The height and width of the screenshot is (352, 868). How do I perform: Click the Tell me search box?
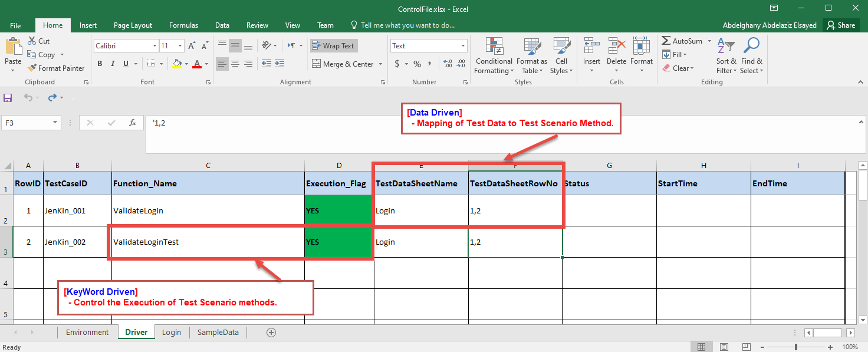[x=403, y=25]
